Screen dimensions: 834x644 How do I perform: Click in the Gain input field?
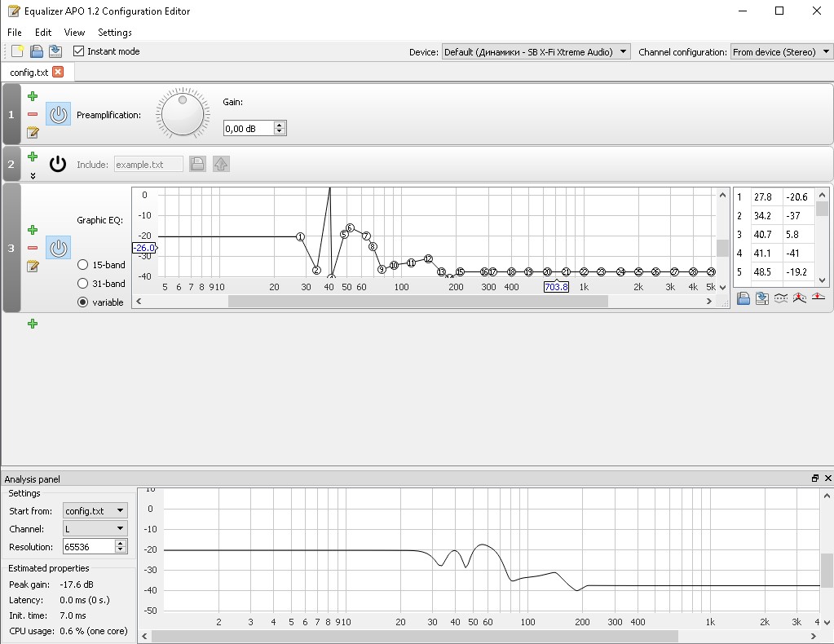pyautogui.click(x=249, y=129)
